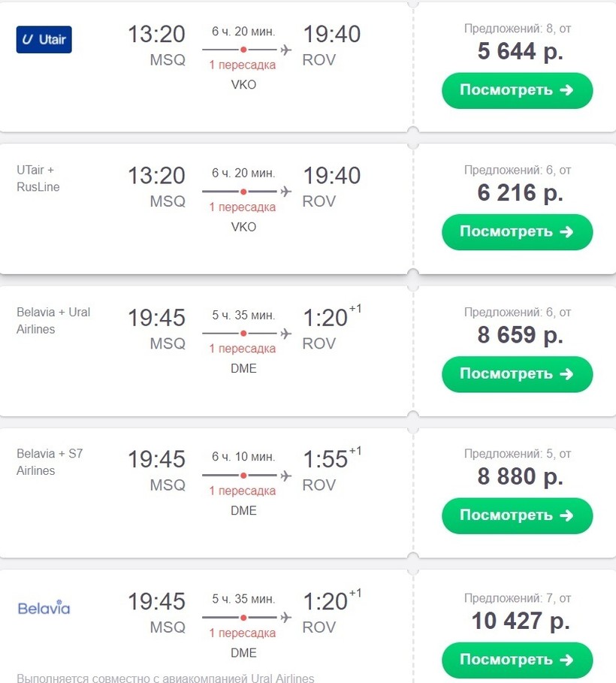Click plane icon on 10 427 р. flight
The image size is (616, 683).
(x=285, y=618)
